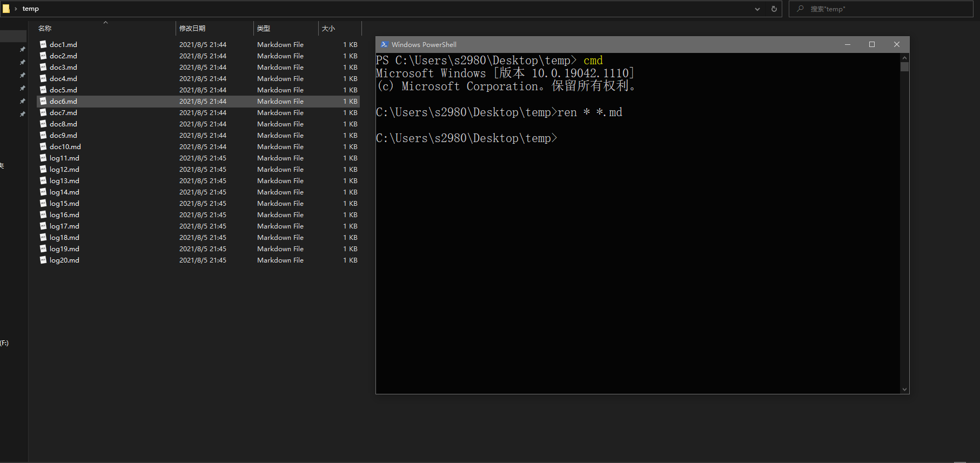
Task: Click the 1 KB size of doc9.md
Action: (350, 135)
